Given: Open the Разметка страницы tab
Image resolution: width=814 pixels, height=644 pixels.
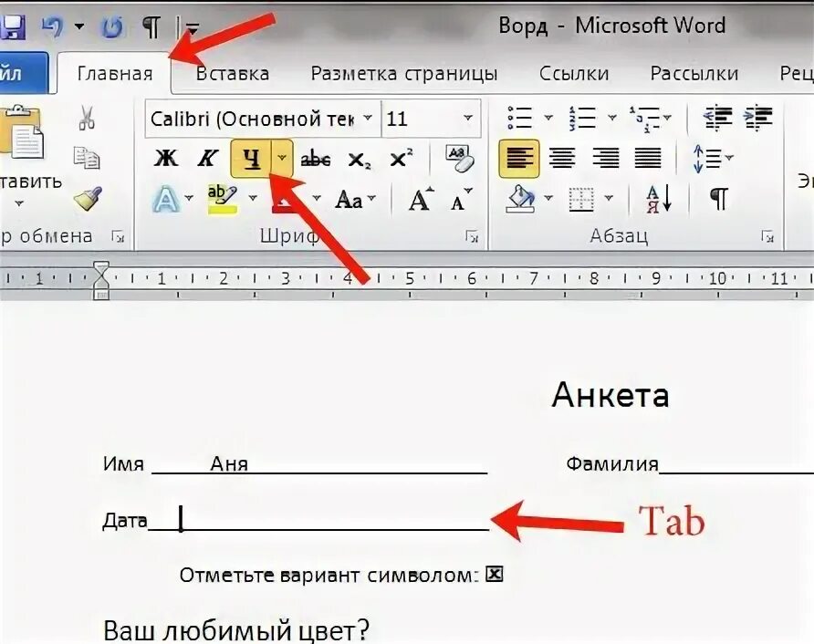Looking at the screenshot, I should point(404,74).
